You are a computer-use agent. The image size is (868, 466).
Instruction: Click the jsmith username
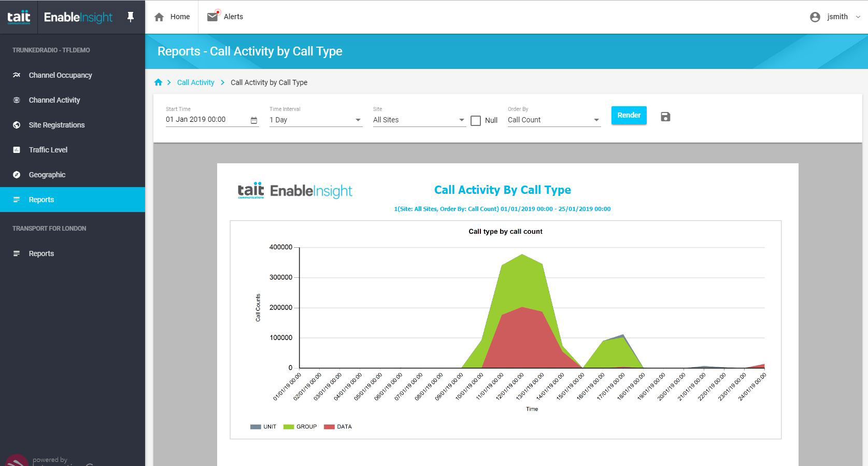tap(837, 17)
